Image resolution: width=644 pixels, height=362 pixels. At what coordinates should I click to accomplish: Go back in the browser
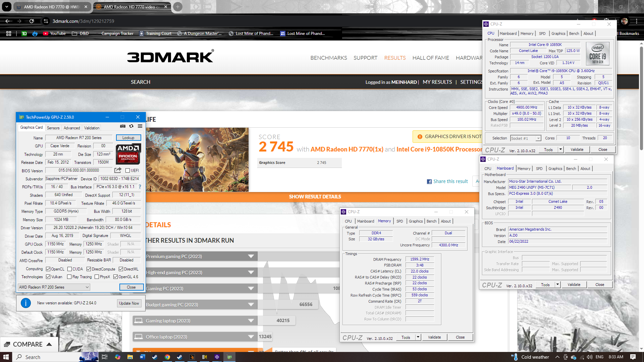pyautogui.click(x=7, y=21)
